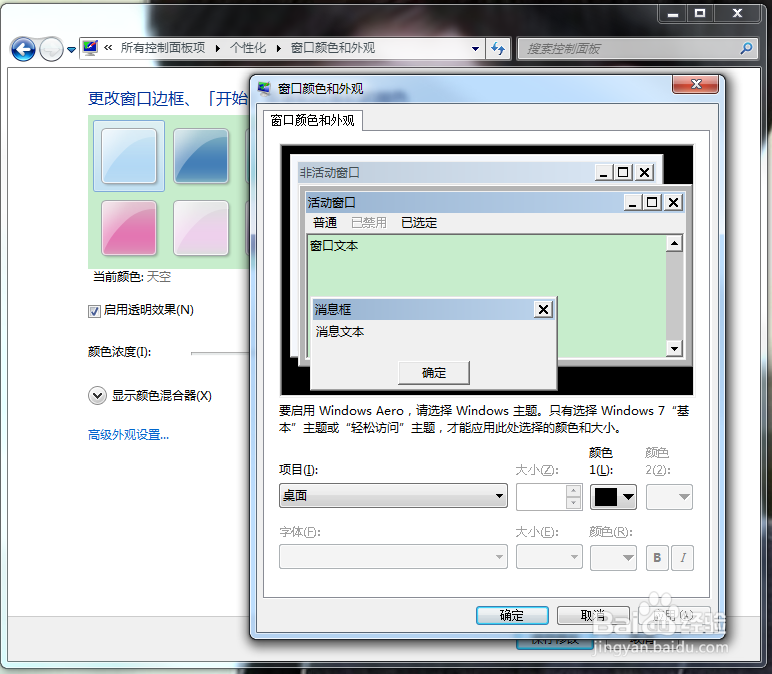
Task: Open recent pages dropdown beside nav arrows
Action: coord(71,49)
